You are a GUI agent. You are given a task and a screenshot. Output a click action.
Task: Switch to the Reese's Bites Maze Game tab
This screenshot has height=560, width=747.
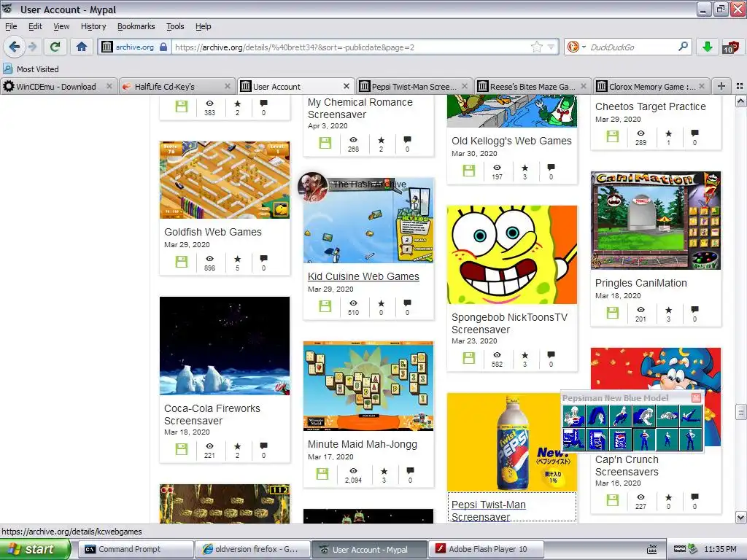tap(532, 86)
